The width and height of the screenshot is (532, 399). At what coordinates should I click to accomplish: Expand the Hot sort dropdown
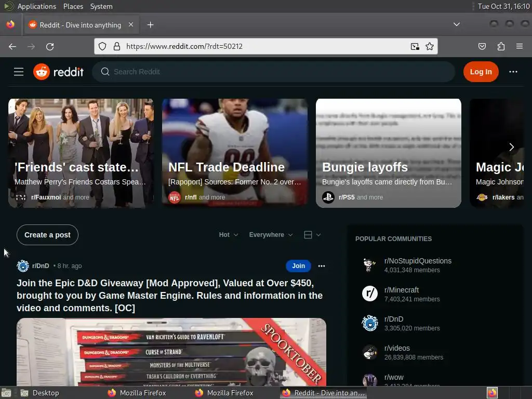pos(229,235)
